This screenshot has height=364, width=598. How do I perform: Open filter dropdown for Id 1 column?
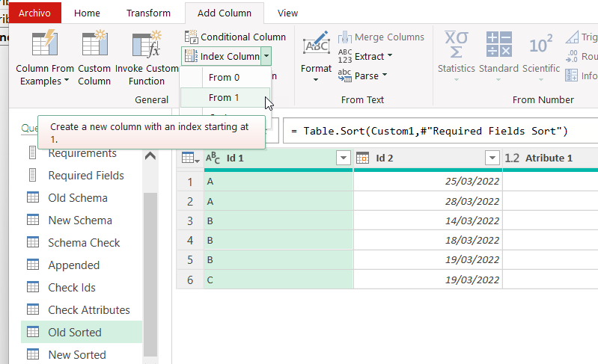pyautogui.click(x=344, y=158)
